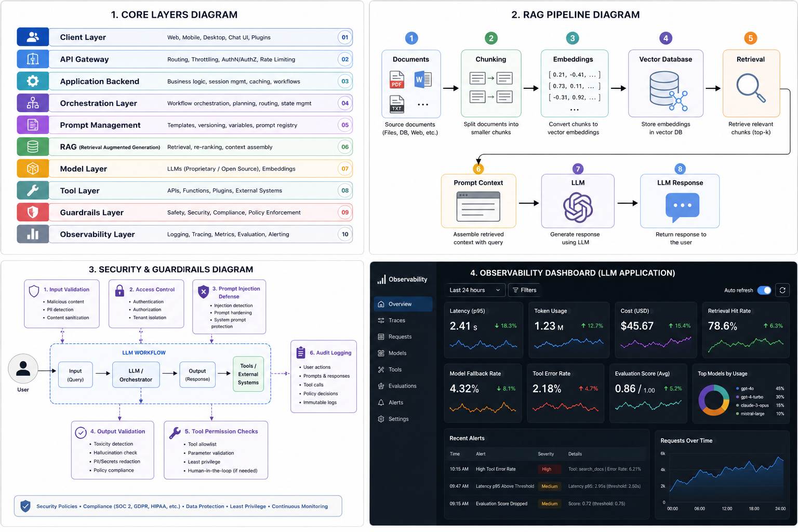The width and height of the screenshot is (798, 532).
Task: Click the Output (Response) box
Action: click(x=197, y=375)
